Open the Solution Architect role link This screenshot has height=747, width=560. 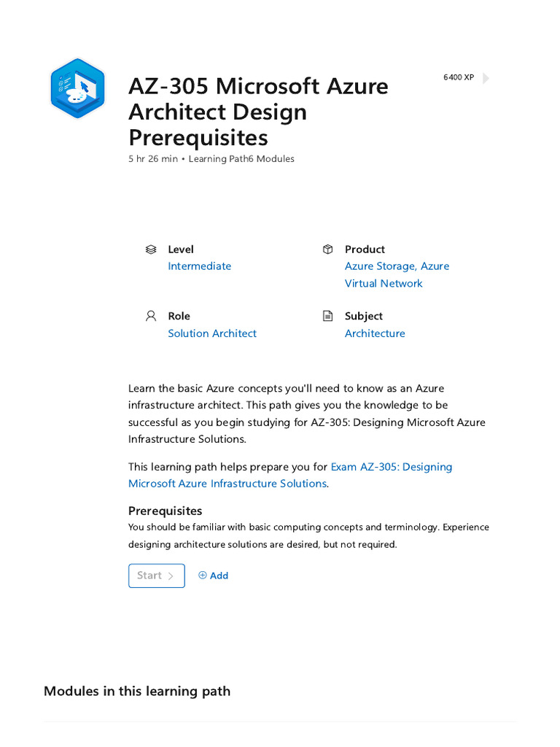212,333
